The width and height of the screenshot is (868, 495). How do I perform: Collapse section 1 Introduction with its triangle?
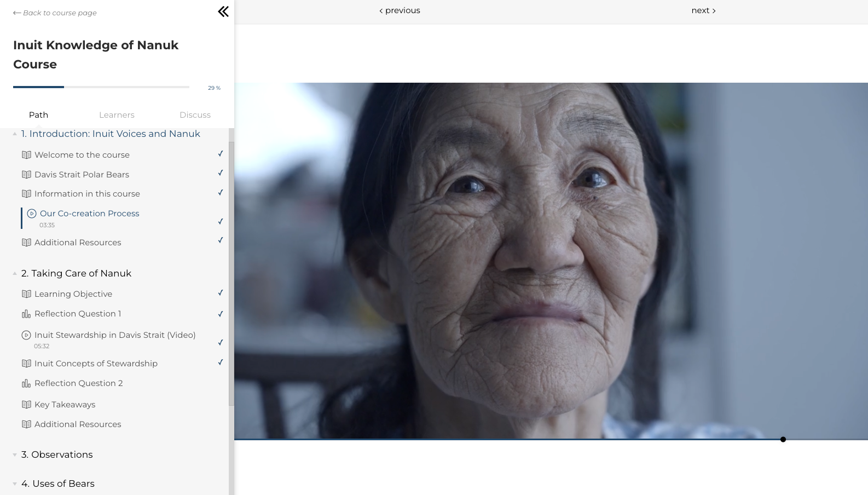tap(15, 134)
